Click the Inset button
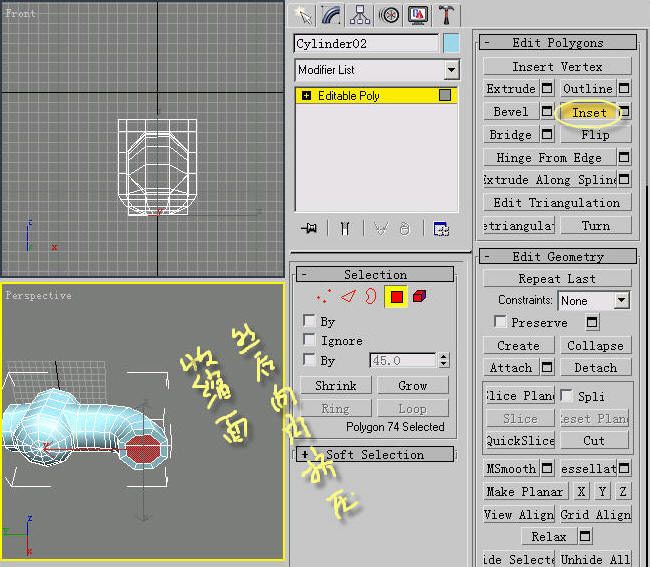 point(589,112)
